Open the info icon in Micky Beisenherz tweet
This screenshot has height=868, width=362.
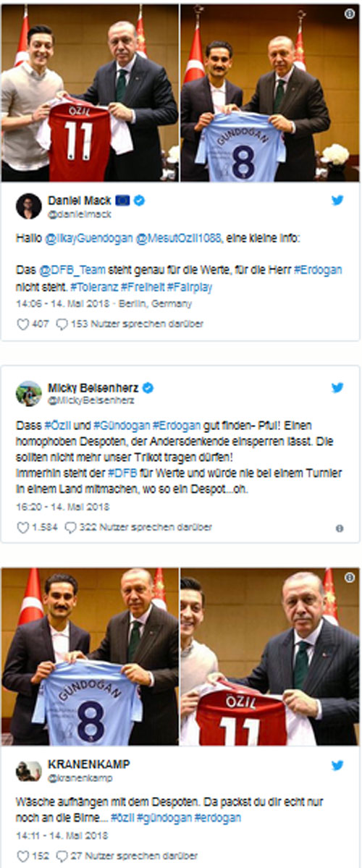click(340, 528)
